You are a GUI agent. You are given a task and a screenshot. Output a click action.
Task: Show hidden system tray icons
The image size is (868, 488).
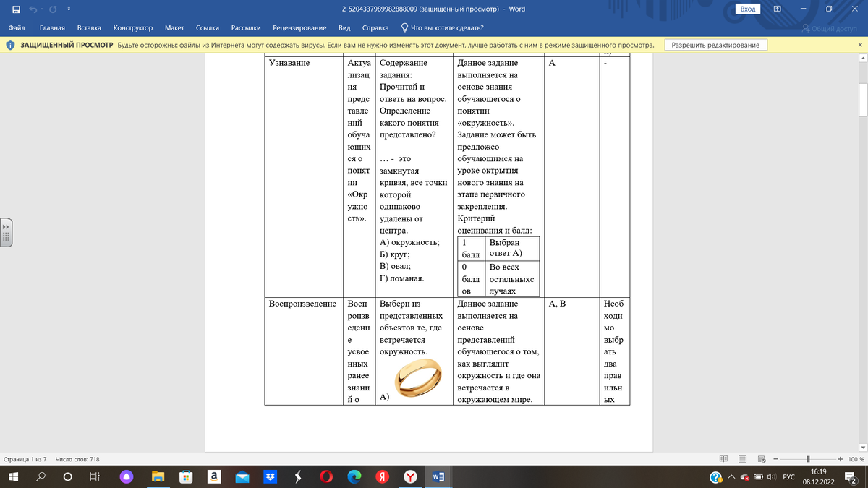tap(731, 477)
